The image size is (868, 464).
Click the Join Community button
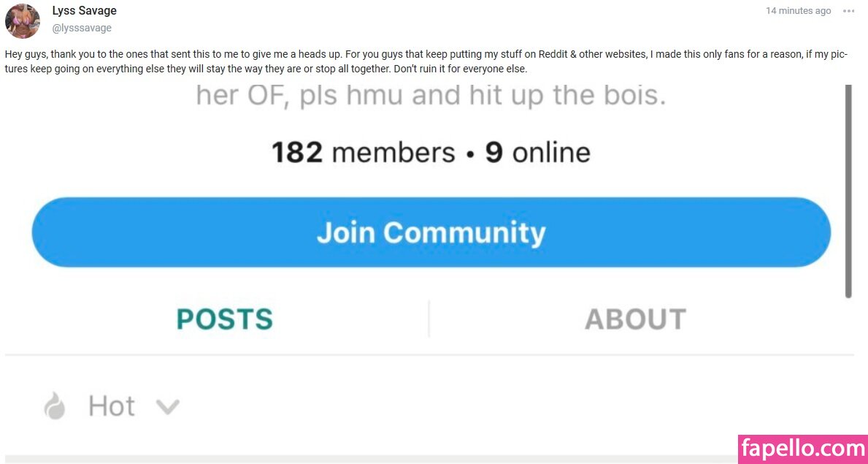431,232
